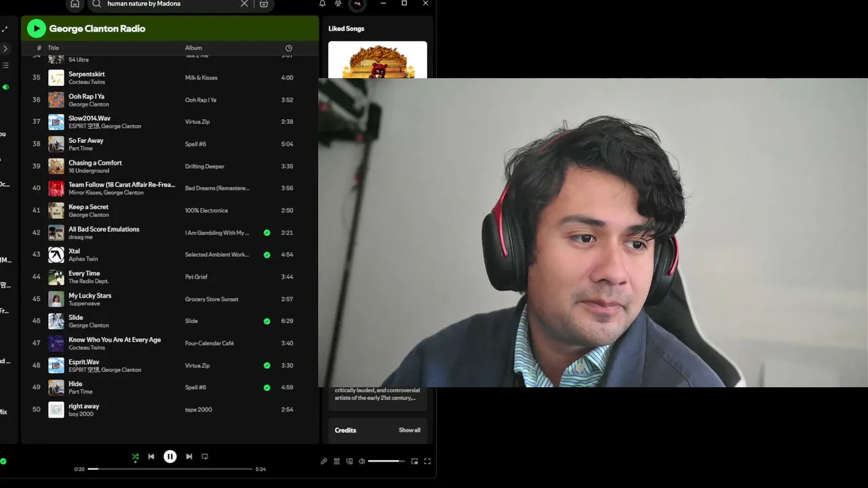Open the play queue
This screenshot has height=488, width=868.
click(x=336, y=462)
